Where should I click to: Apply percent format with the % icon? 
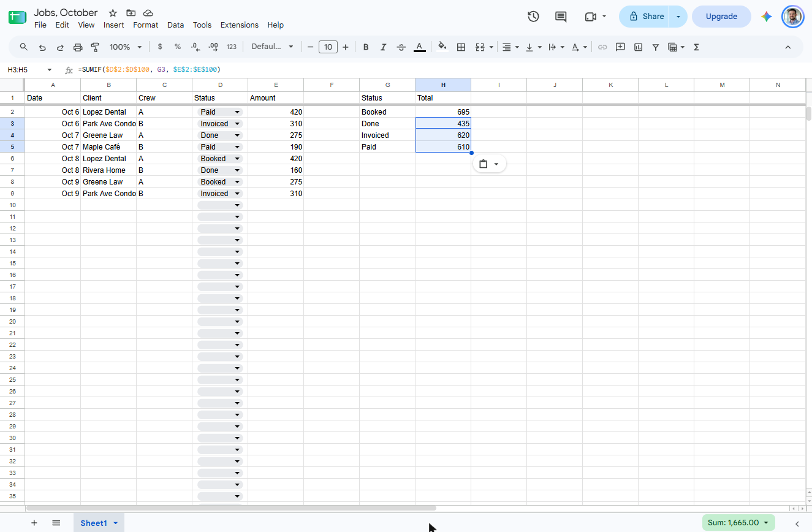click(178, 47)
